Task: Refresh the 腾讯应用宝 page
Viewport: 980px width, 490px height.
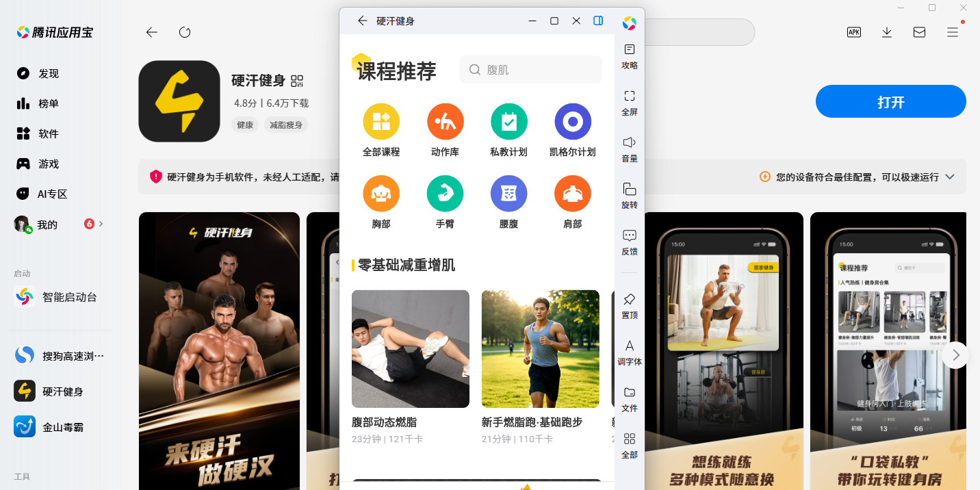Action: [185, 32]
